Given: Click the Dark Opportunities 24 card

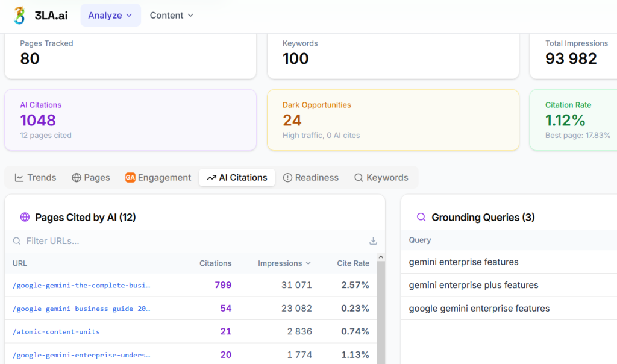Looking at the screenshot, I should [x=393, y=120].
